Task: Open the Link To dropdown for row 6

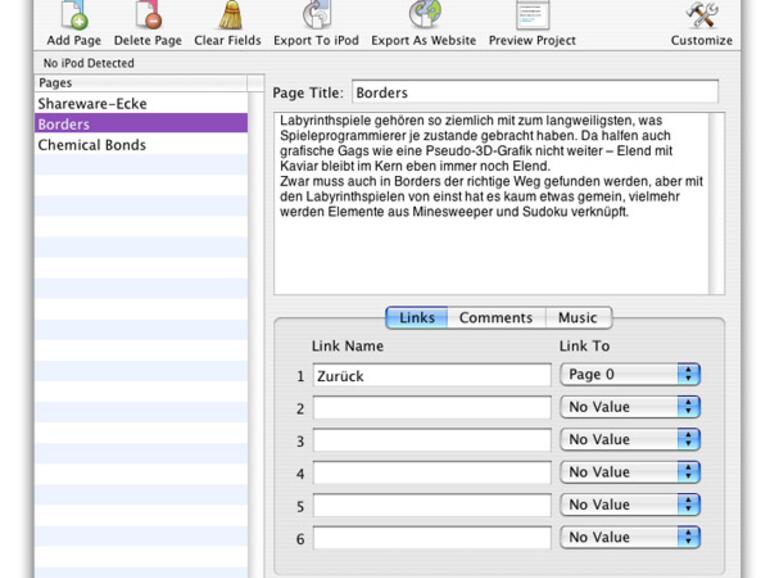Action: [630, 537]
